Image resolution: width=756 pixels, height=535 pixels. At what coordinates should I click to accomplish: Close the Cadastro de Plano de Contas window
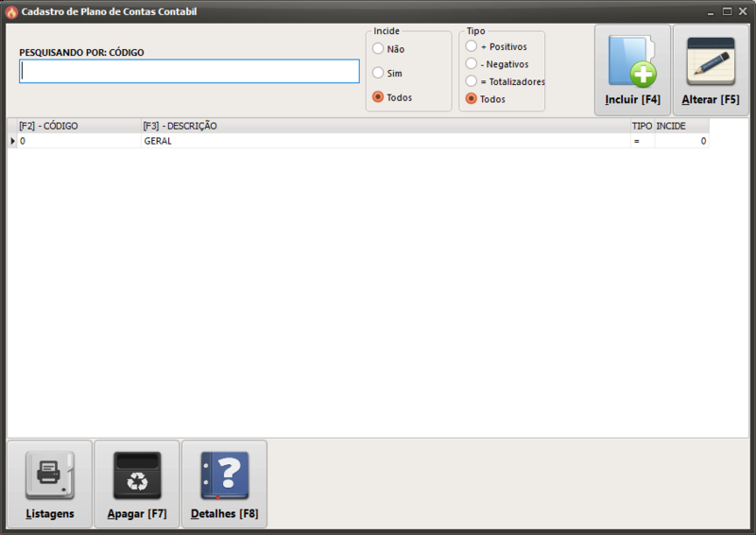tap(743, 11)
